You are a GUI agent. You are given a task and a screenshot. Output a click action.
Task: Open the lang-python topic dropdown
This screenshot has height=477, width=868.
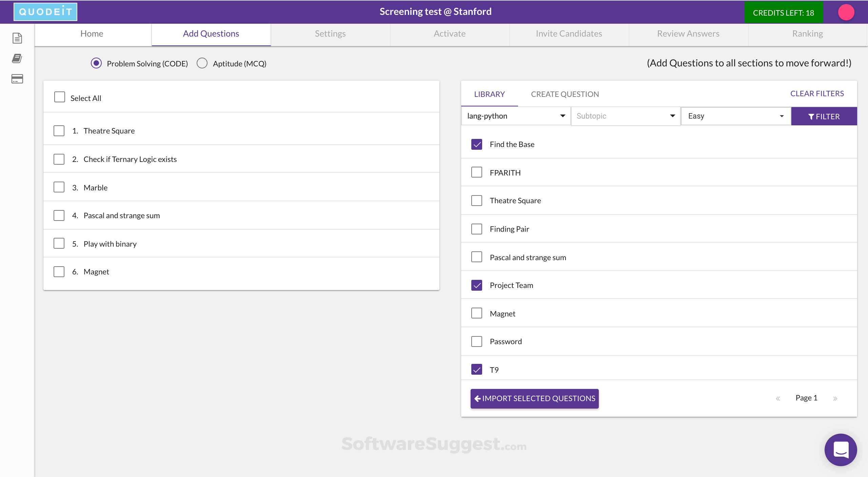tap(515, 116)
